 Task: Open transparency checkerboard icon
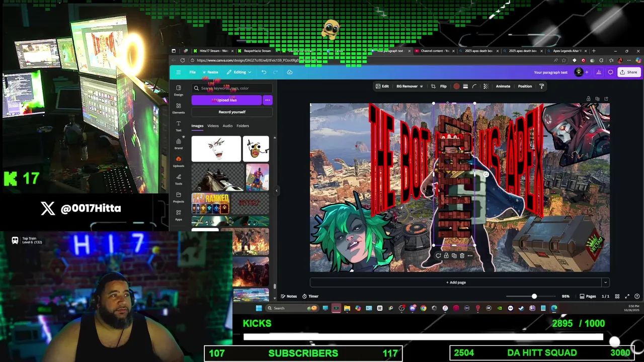pyautogui.click(x=486, y=86)
